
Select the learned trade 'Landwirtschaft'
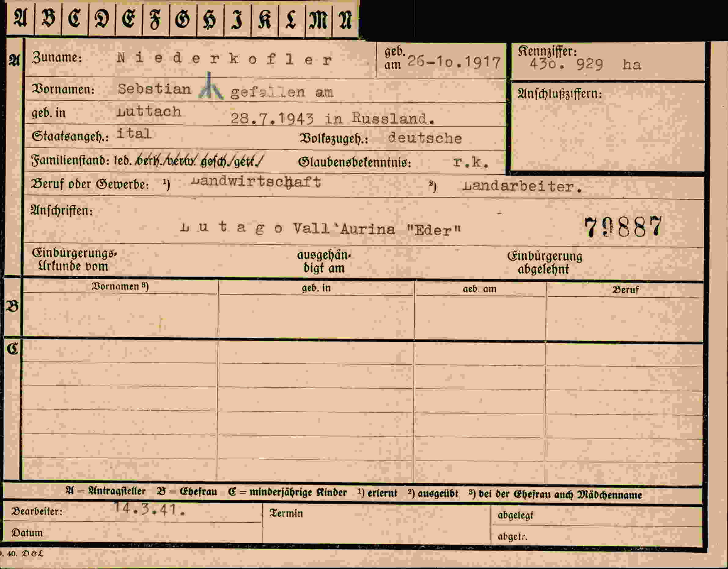click(x=256, y=182)
